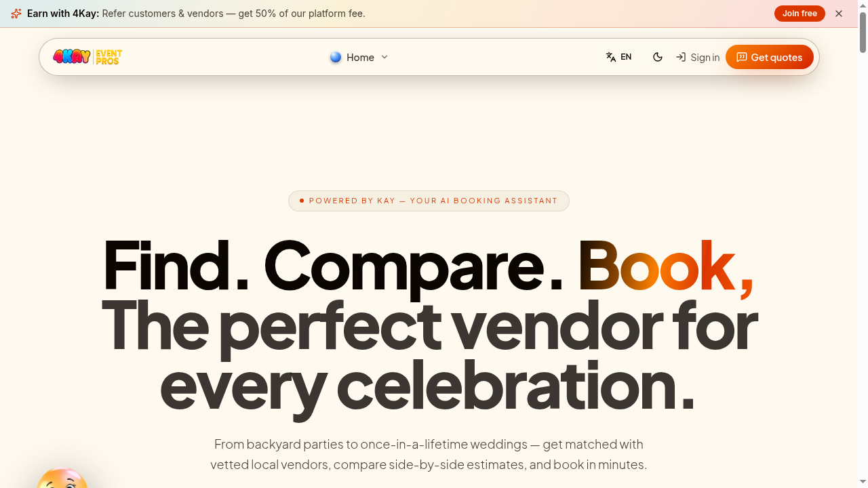Click the blue globe icon beside Home
Viewport: 868px width, 488px height.
(336, 57)
